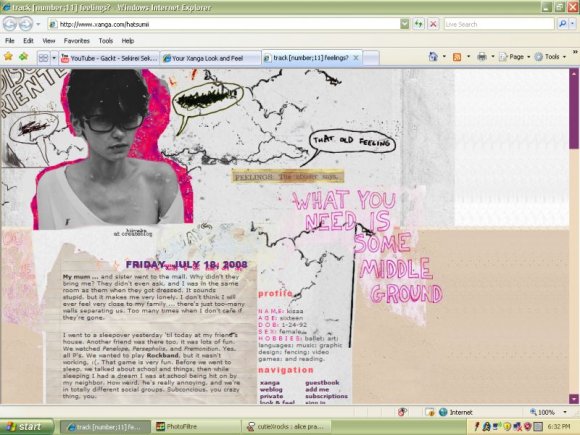
Task: Show Quick Tabs thumbnail view
Action: (x=44, y=58)
